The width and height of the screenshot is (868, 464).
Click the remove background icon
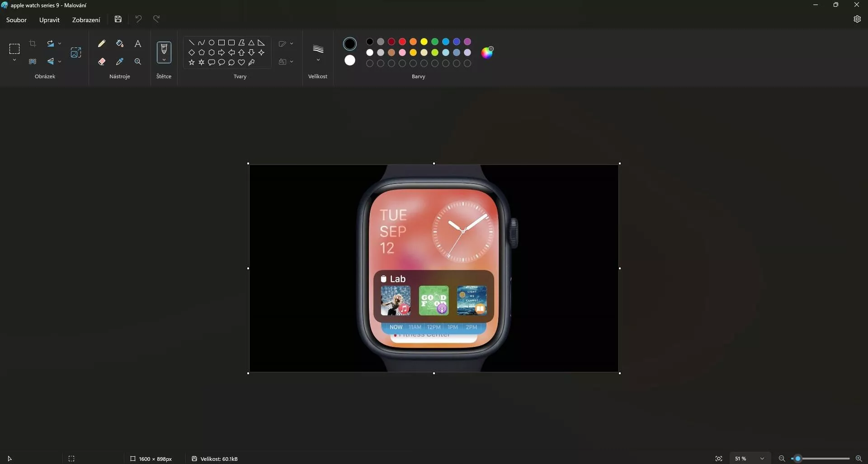[x=33, y=62]
